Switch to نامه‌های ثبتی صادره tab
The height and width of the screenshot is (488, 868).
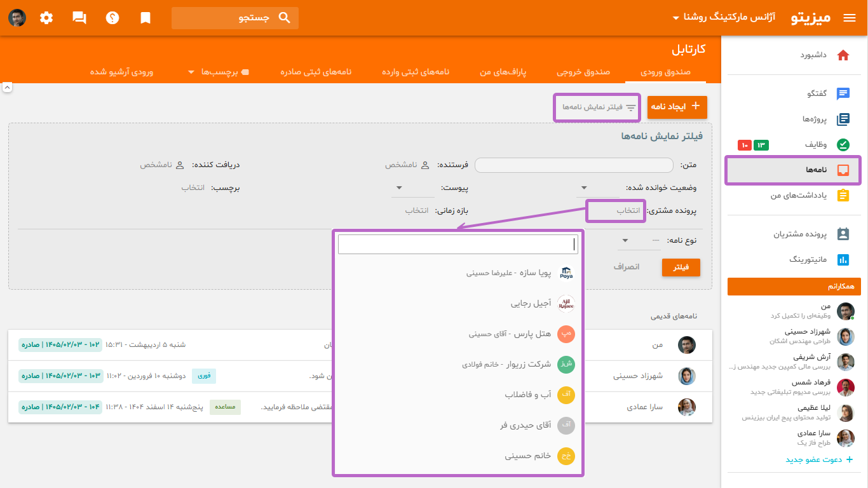[316, 72]
